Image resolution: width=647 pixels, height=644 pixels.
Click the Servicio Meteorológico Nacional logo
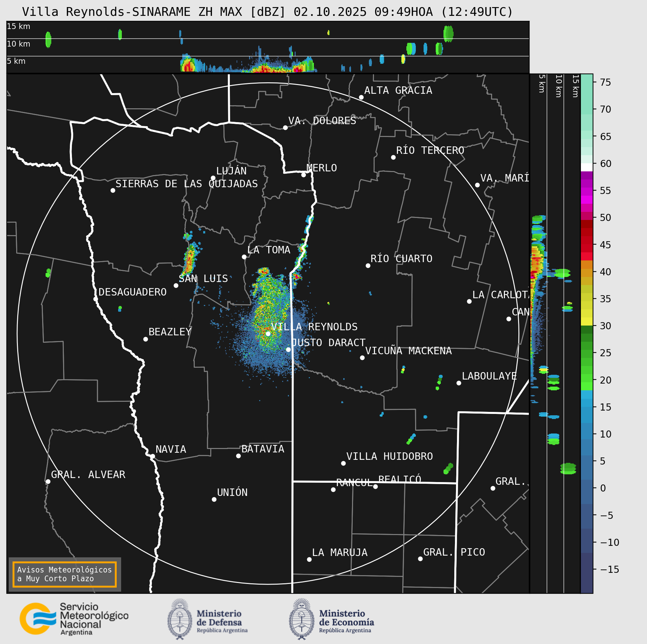(74, 619)
